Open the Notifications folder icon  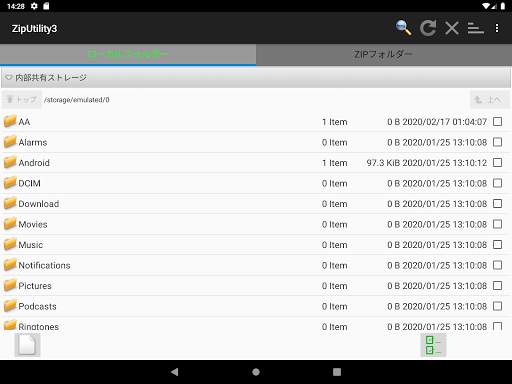[x=10, y=265]
